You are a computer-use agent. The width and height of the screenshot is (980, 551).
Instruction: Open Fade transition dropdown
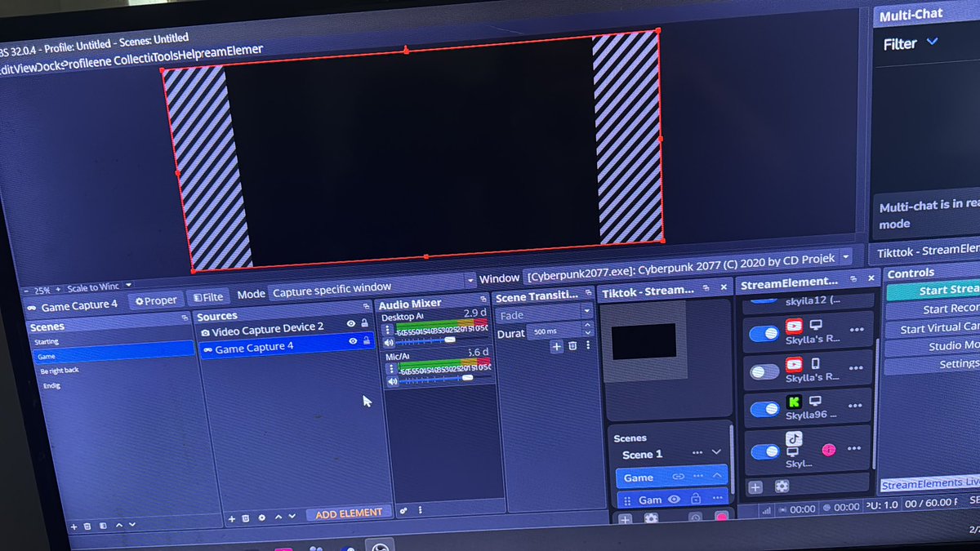tap(545, 315)
